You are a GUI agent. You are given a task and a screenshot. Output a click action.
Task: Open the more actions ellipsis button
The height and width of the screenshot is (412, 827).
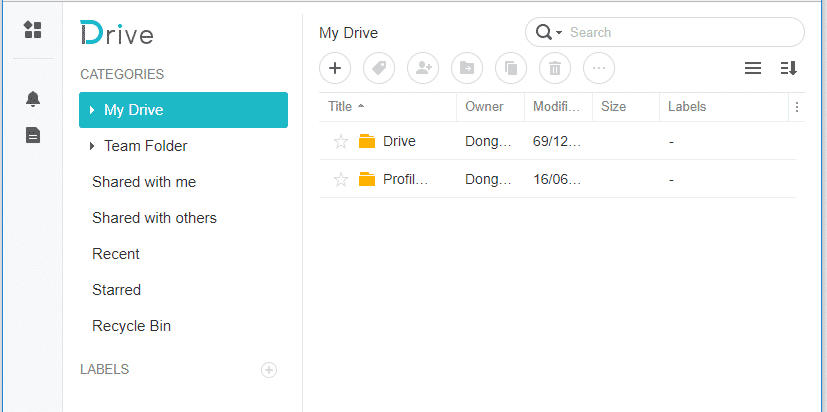click(x=599, y=68)
